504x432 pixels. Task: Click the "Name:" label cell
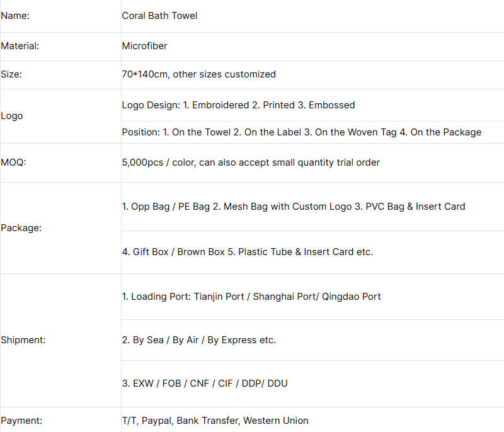coord(15,16)
